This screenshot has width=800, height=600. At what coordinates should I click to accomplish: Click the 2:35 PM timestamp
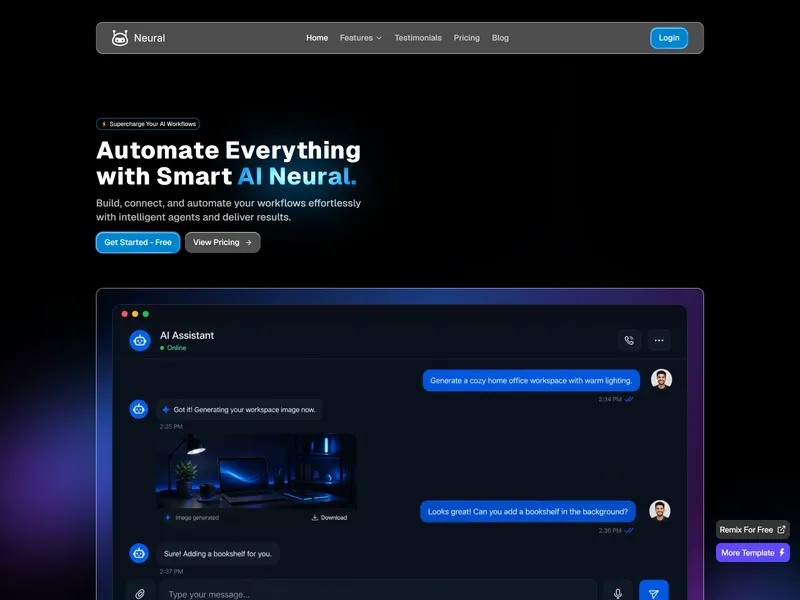(x=171, y=427)
